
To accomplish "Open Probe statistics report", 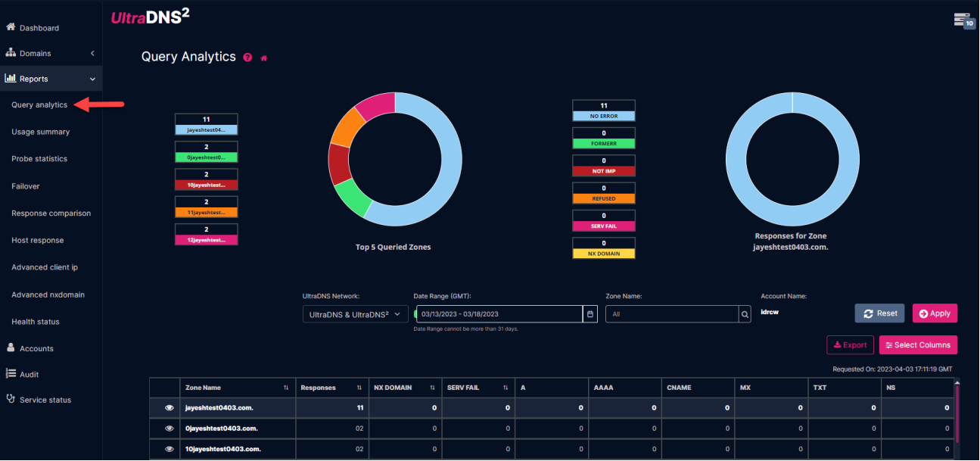I will click(39, 159).
